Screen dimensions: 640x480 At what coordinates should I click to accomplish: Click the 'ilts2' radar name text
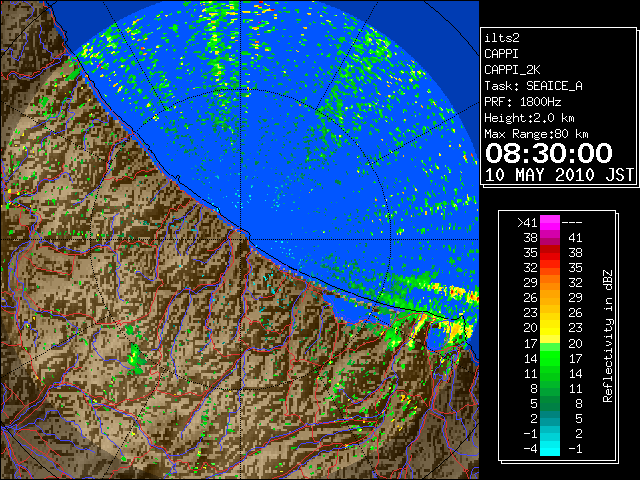(x=502, y=38)
